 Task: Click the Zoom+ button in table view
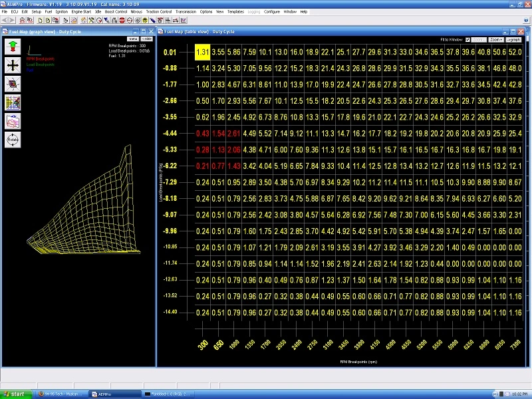tap(496, 40)
